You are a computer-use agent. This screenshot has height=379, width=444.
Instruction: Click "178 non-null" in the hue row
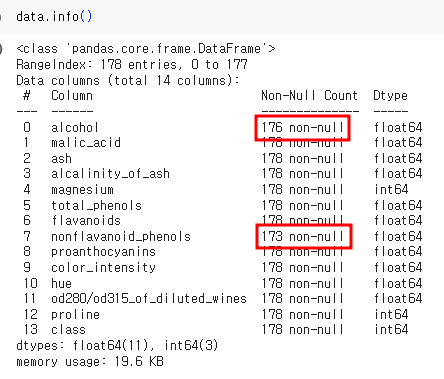[x=302, y=283]
